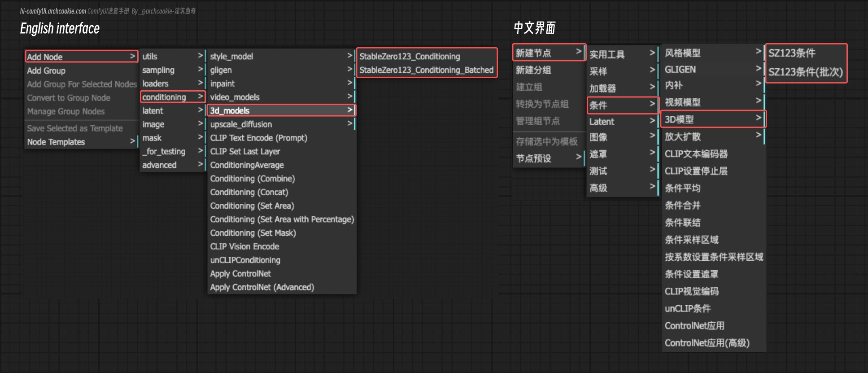
Task: Open the conditioning category
Action: (x=173, y=97)
